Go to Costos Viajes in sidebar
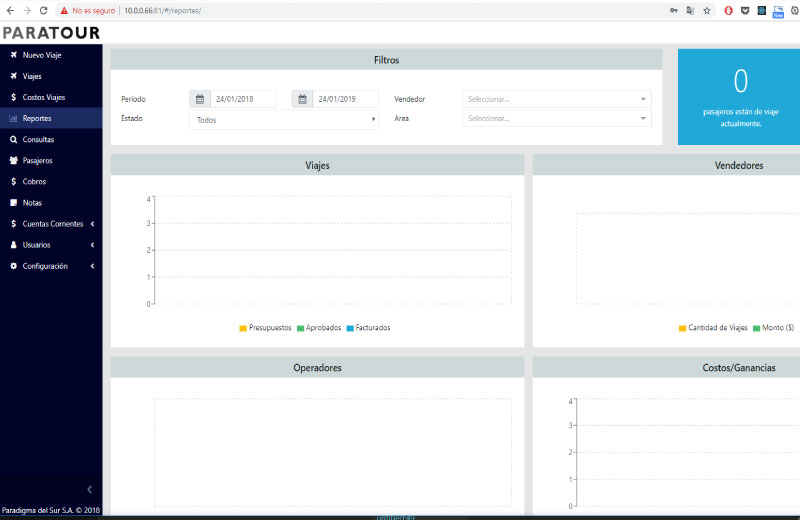The width and height of the screenshot is (800, 520). [43, 97]
